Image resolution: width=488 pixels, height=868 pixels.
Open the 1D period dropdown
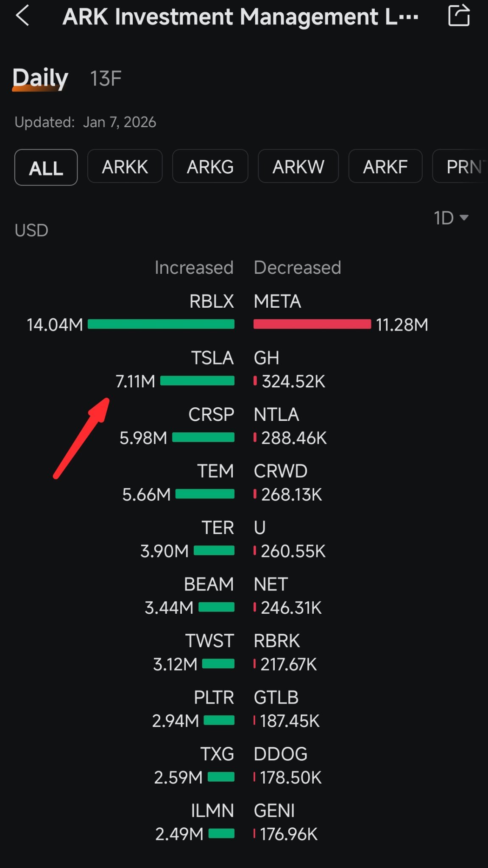coord(451,218)
